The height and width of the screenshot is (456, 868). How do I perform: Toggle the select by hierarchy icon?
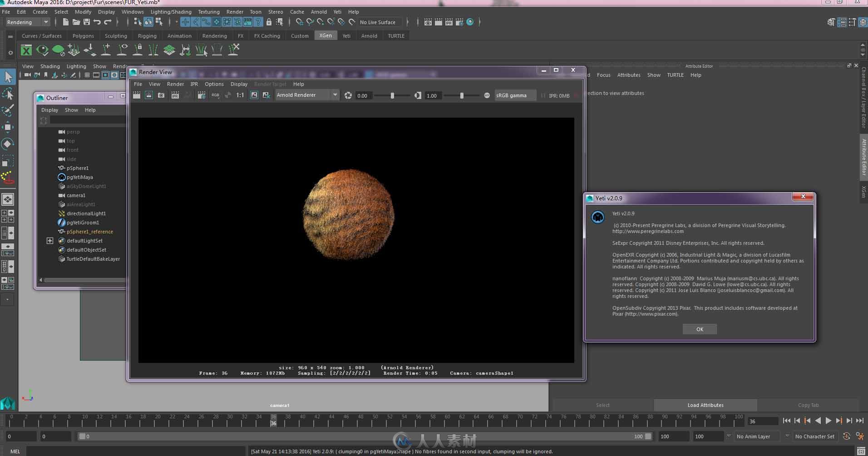138,22
